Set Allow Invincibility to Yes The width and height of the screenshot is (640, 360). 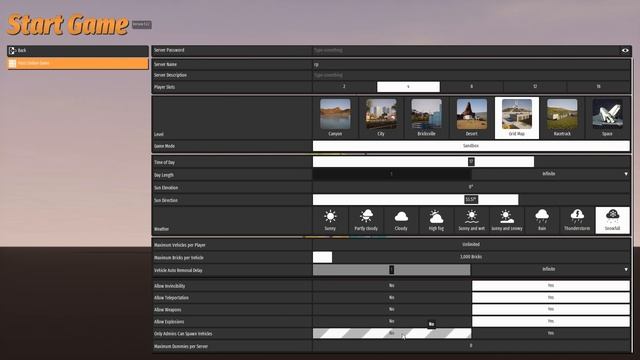(x=551, y=286)
